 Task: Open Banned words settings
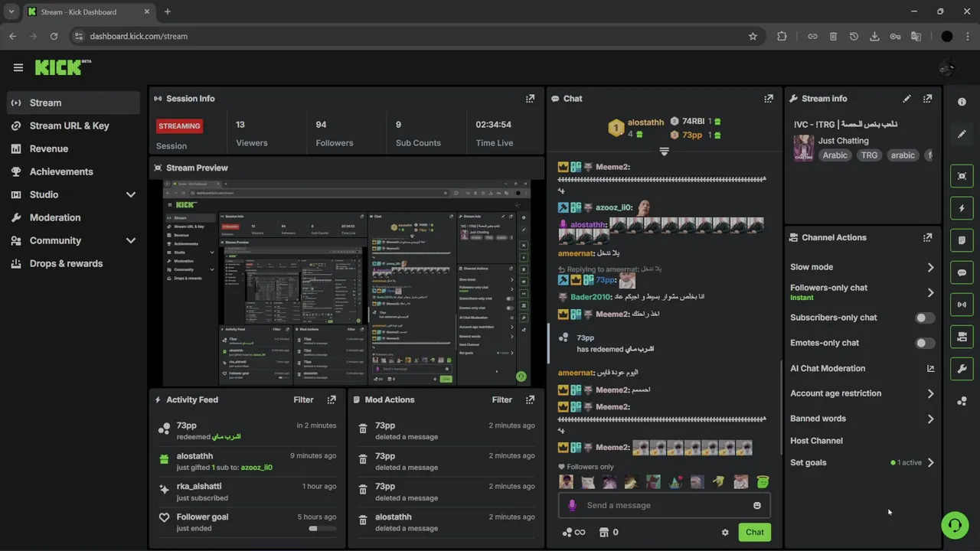pos(862,419)
